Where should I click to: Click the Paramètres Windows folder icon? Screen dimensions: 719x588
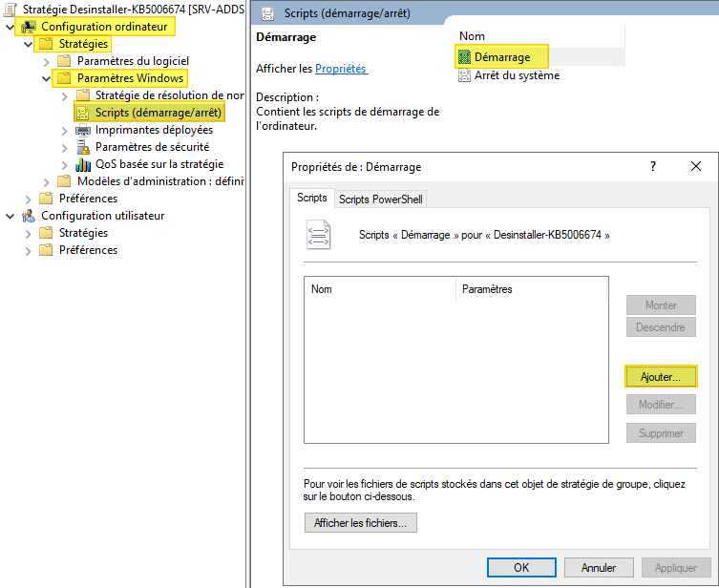tap(64, 78)
